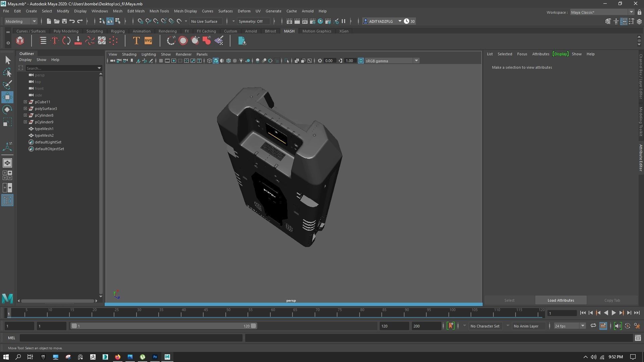Click the single perspective view layout icon
Screen dimensions: 644x362
(7, 163)
